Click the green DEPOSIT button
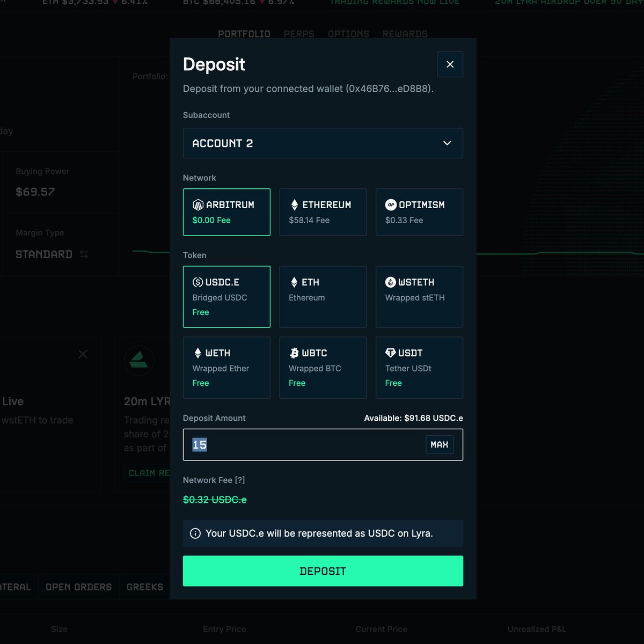This screenshot has height=644, width=644. 323,571
